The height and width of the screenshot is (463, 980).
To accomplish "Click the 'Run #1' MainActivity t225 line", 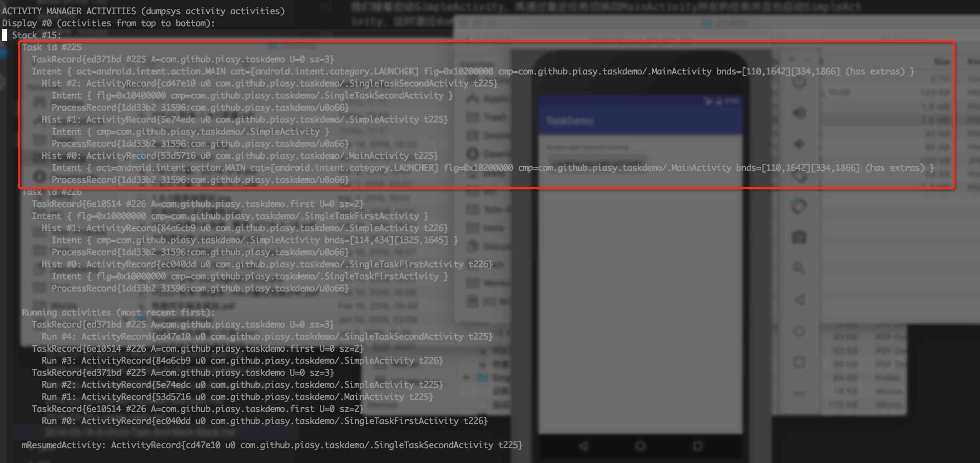I will 237,397.
